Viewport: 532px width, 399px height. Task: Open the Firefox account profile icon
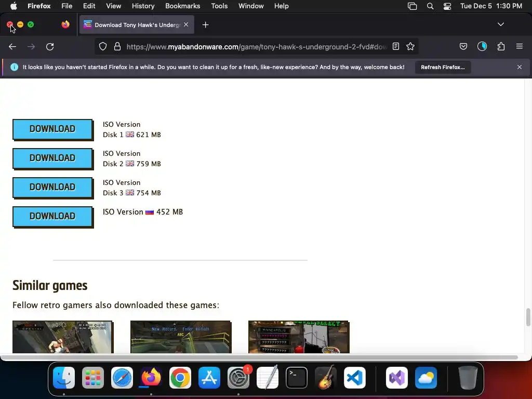pyautogui.click(x=482, y=46)
